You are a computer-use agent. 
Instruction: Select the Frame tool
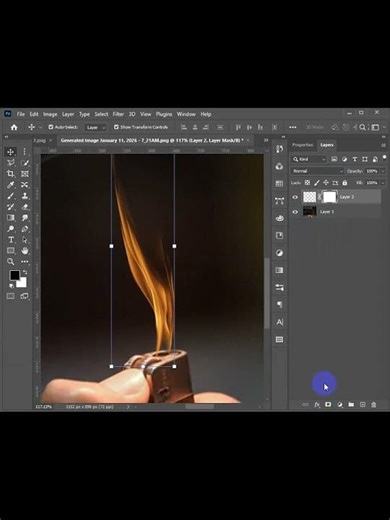pyautogui.click(x=24, y=174)
